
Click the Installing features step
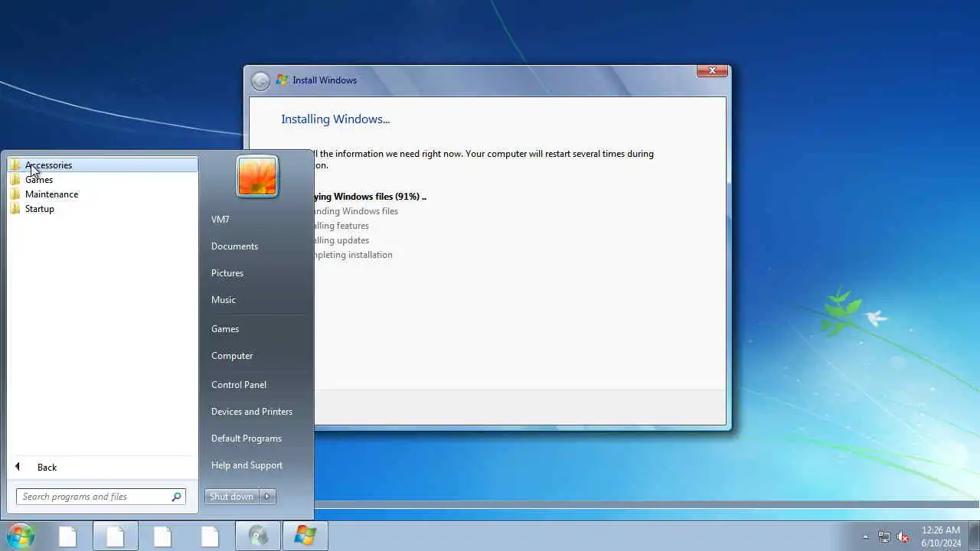pyautogui.click(x=341, y=226)
